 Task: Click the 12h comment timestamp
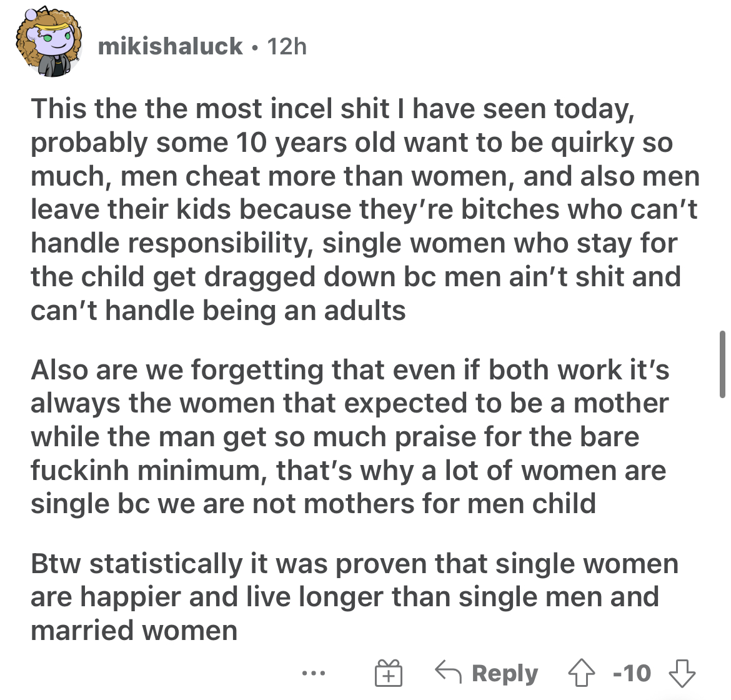click(x=287, y=46)
